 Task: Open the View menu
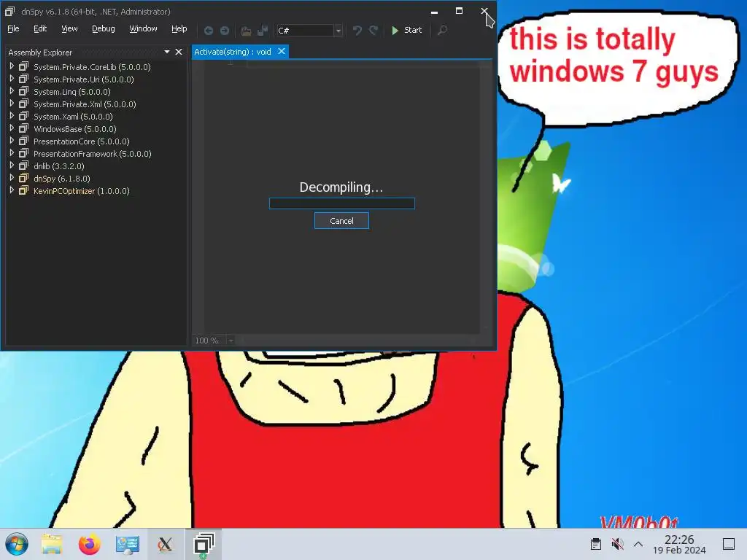[x=69, y=28]
